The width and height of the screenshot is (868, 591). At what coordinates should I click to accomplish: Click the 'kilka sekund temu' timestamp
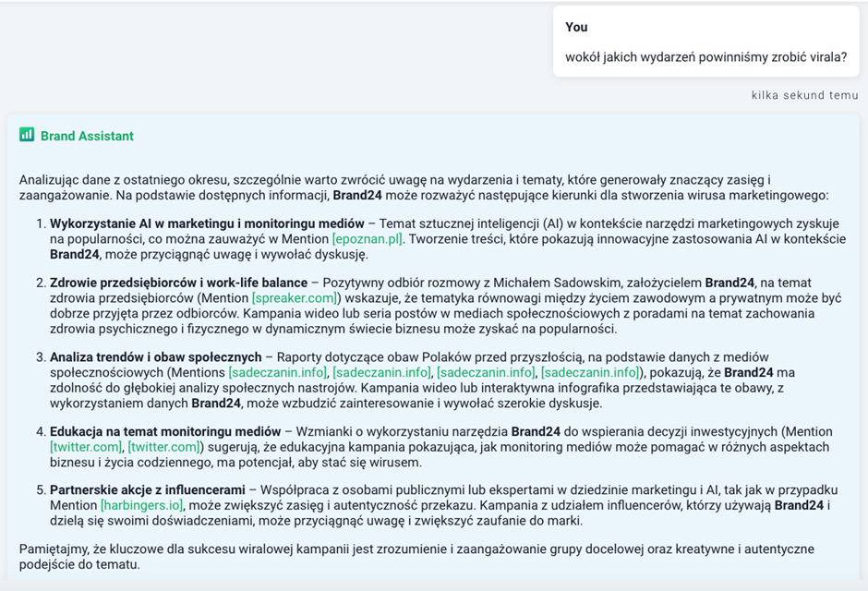click(804, 95)
